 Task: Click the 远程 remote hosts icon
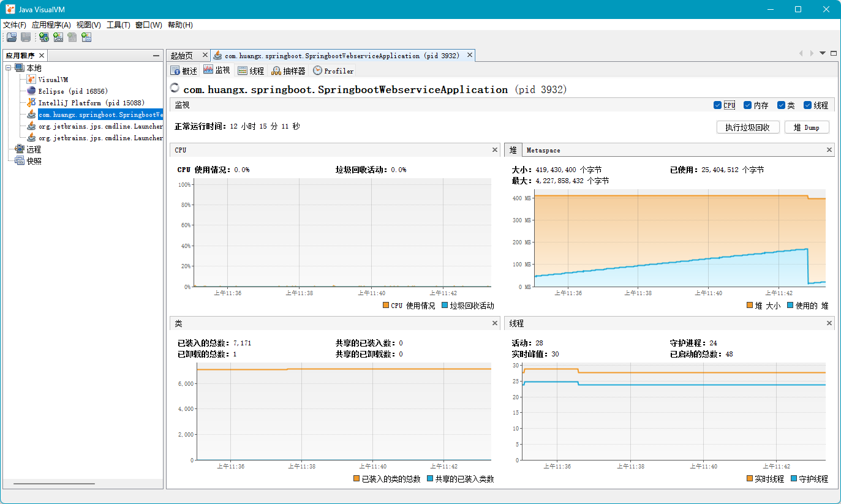click(x=20, y=149)
